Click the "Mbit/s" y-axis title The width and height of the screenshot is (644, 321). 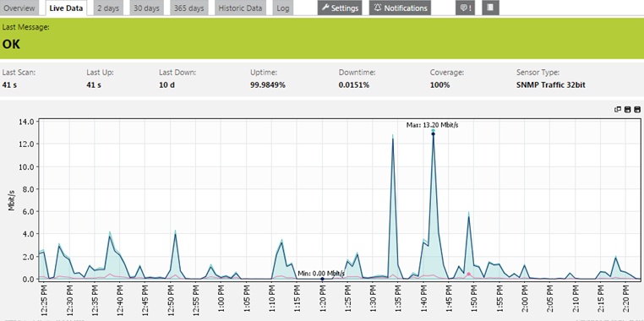coord(12,200)
